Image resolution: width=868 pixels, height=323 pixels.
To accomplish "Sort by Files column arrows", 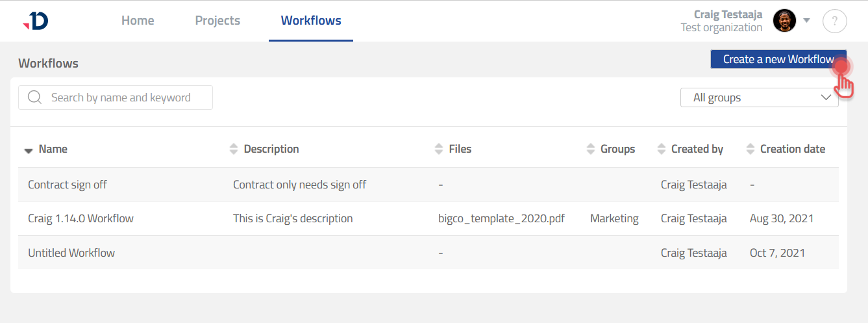I will tap(439, 149).
